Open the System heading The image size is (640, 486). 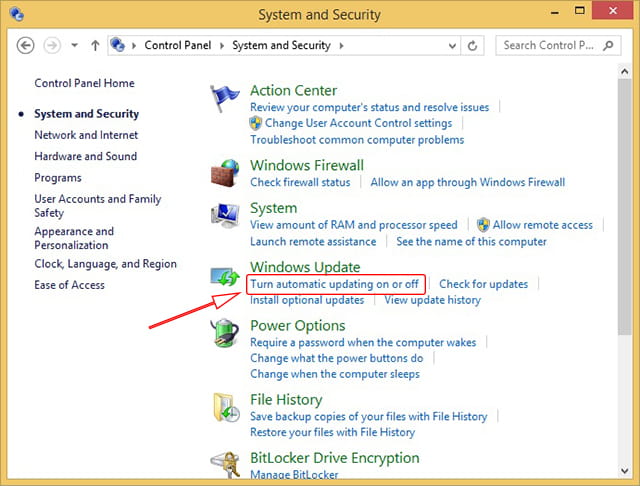coord(273,208)
